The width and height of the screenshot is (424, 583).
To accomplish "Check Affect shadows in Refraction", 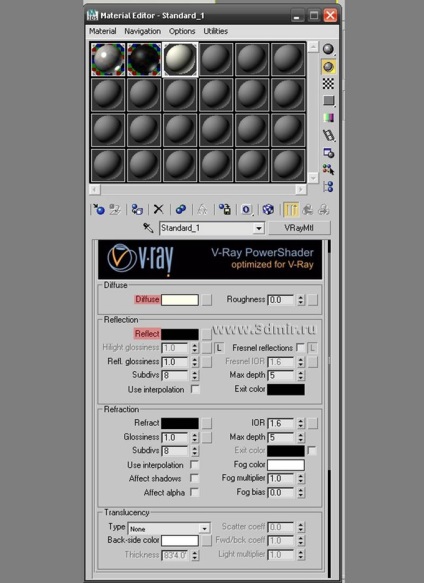I will [x=194, y=478].
